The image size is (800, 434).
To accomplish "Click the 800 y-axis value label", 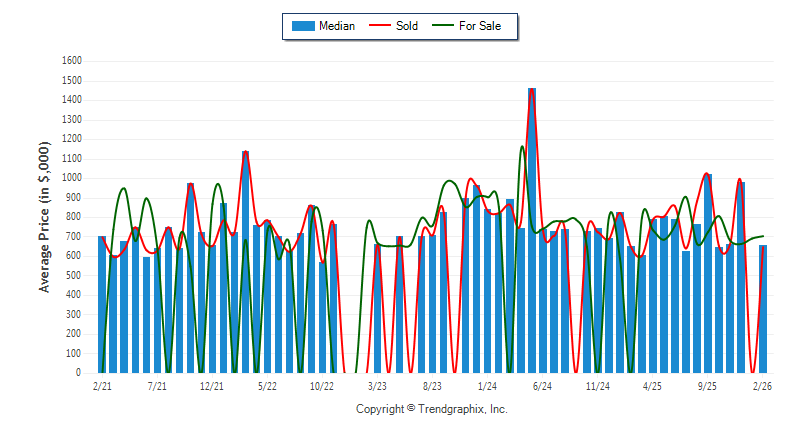I will coord(73,217).
